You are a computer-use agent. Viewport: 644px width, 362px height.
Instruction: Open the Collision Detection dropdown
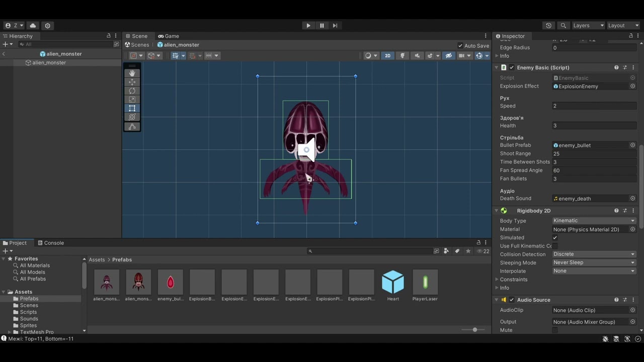point(594,254)
